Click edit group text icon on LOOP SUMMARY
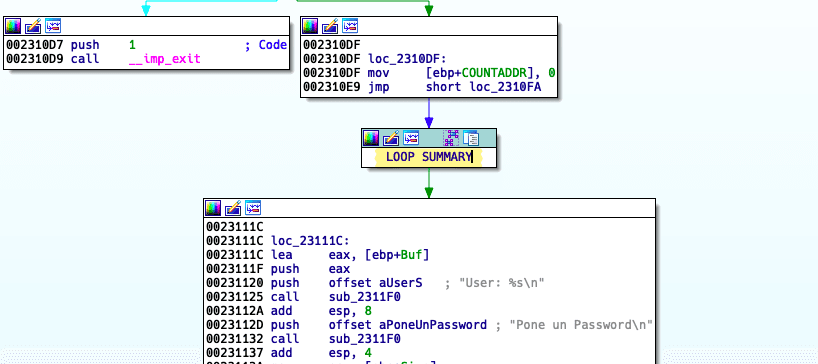Viewport: 818px width, 364px height. (391, 138)
